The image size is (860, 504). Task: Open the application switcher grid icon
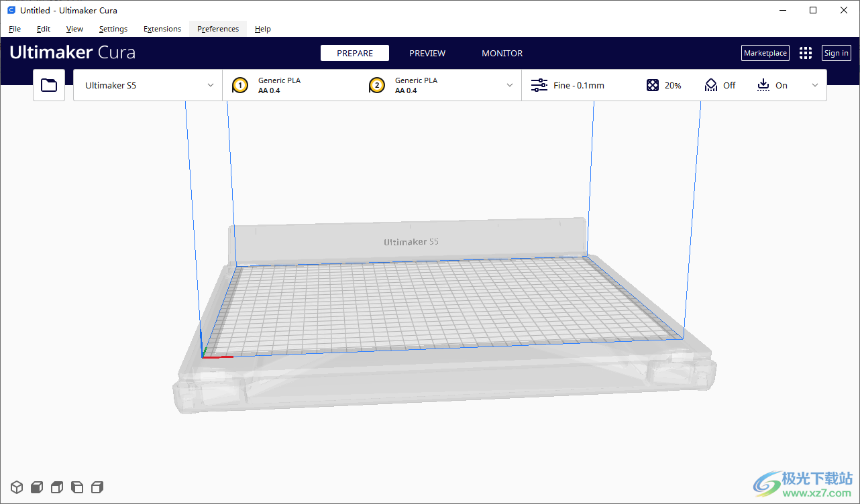[x=806, y=53]
